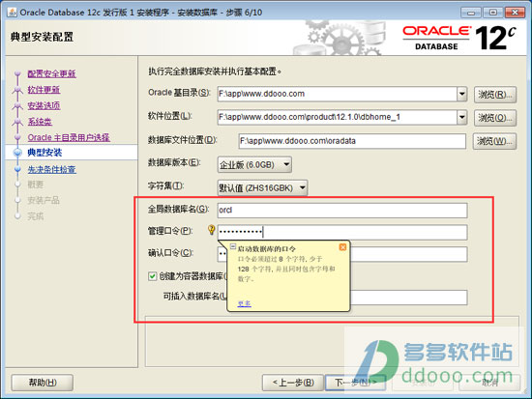Minimize the Oracle installer window
Viewport: 532px width, 399px height.
471,13
